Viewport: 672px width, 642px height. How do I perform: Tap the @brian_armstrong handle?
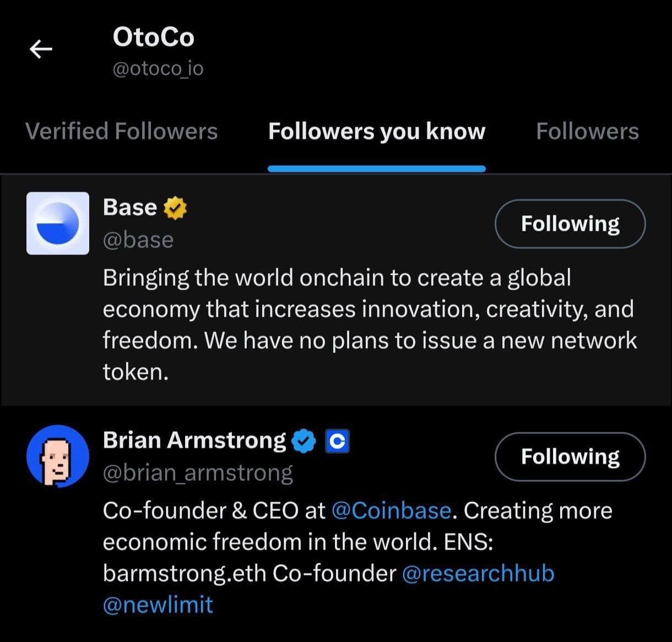pyautogui.click(x=198, y=473)
